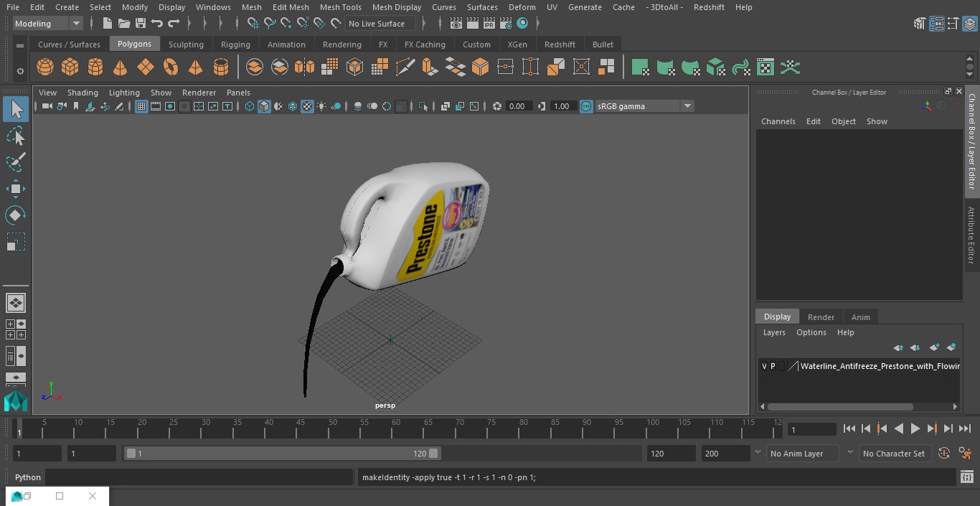Viewport: 980px width, 506px height.
Task: Open the Python script editor icon
Action: pyautogui.click(x=966, y=477)
